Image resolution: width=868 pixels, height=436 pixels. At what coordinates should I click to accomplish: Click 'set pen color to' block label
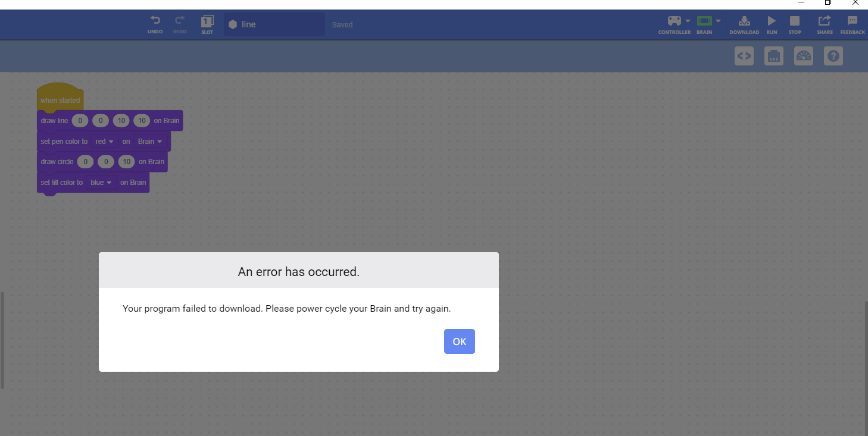click(x=64, y=142)
